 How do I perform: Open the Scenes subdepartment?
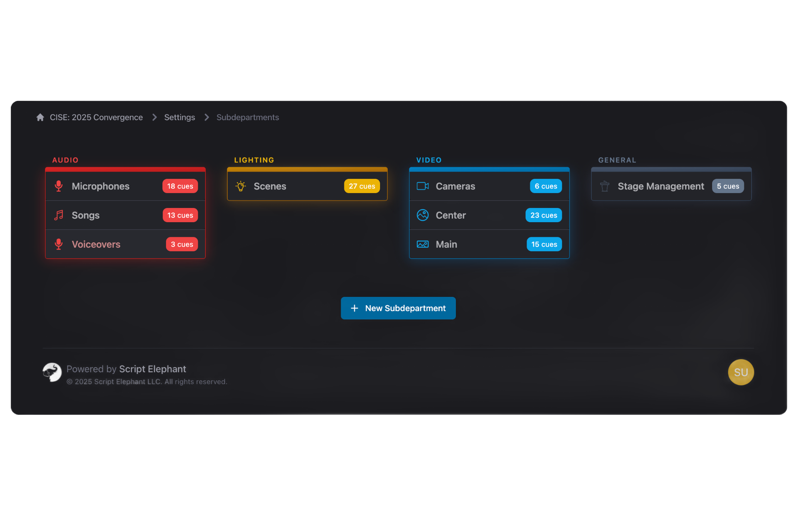(307, 186)
